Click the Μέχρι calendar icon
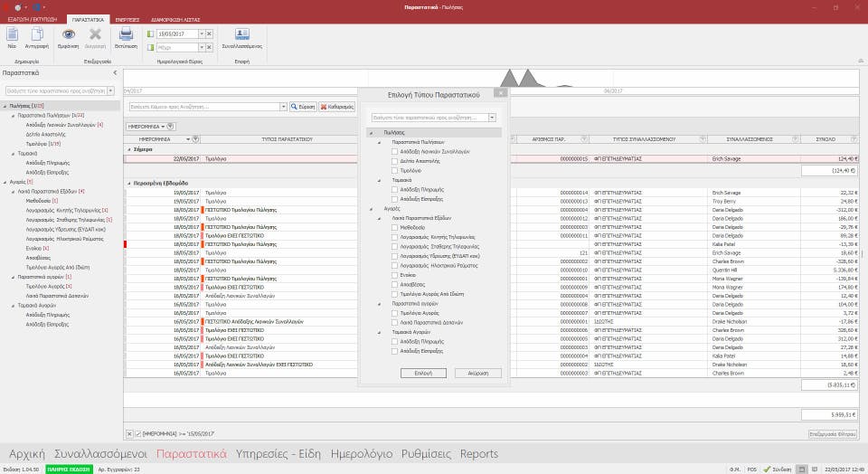868x474 pixels. point(151,47)
